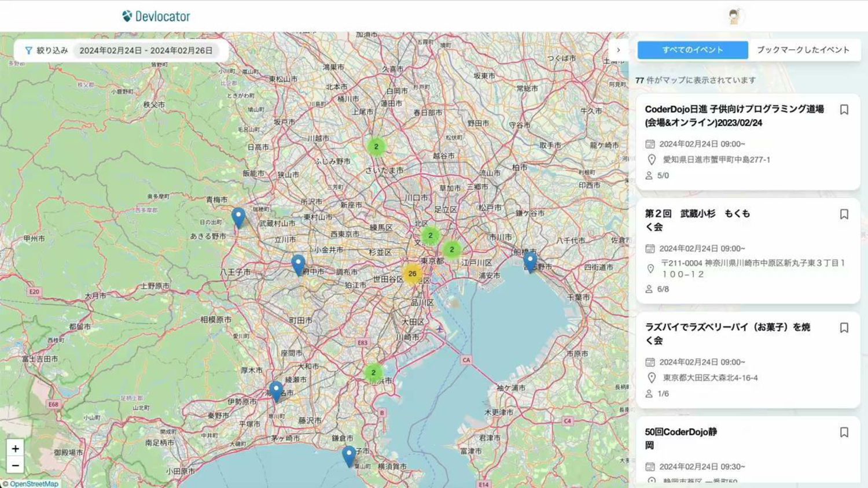
Task: Click the blue map pin near あきる野市
Action: point(238,217)
